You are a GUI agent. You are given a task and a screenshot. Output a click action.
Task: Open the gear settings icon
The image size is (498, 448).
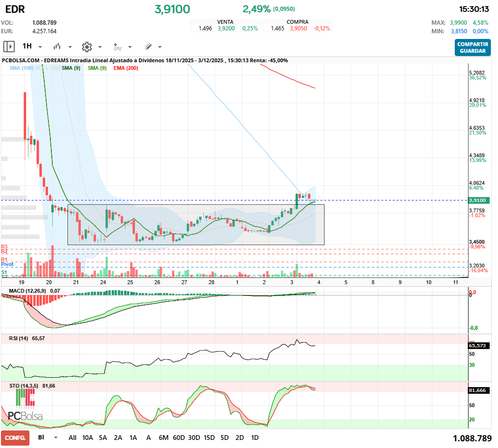[x=86, y=47]
